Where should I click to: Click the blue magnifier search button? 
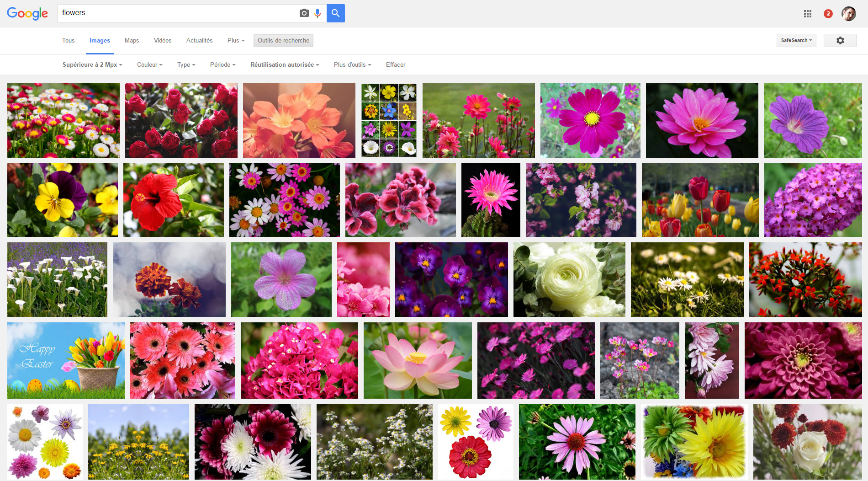pos(336,13)
